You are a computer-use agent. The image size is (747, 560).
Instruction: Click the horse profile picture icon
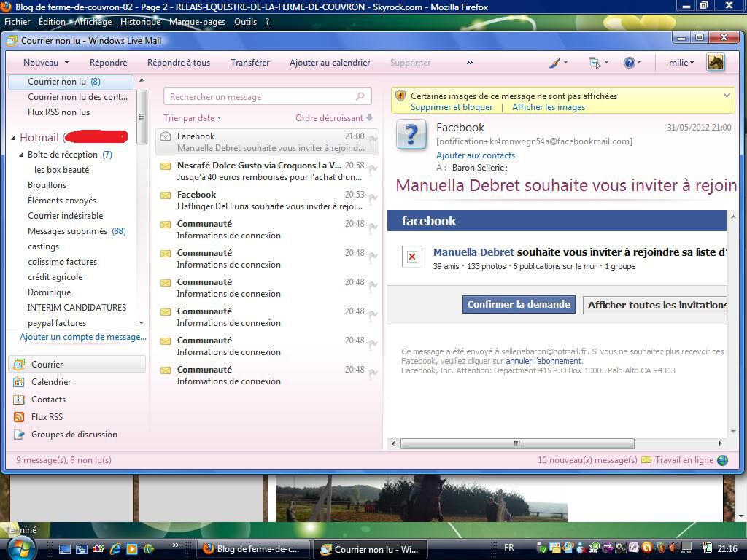[716, 63]
